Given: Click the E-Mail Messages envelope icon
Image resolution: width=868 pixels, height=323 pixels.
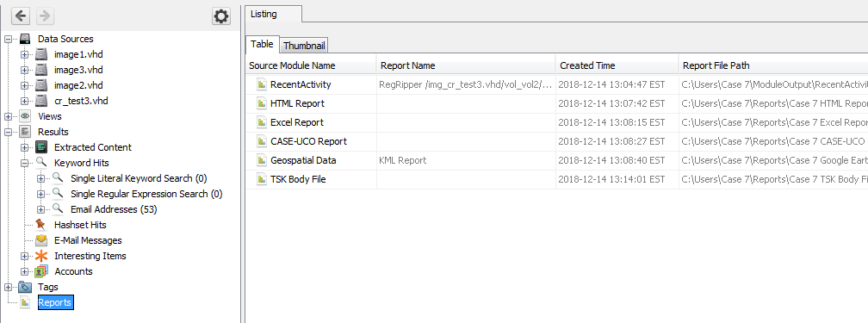Looking at the screenshot, I should tap(41, 240).
